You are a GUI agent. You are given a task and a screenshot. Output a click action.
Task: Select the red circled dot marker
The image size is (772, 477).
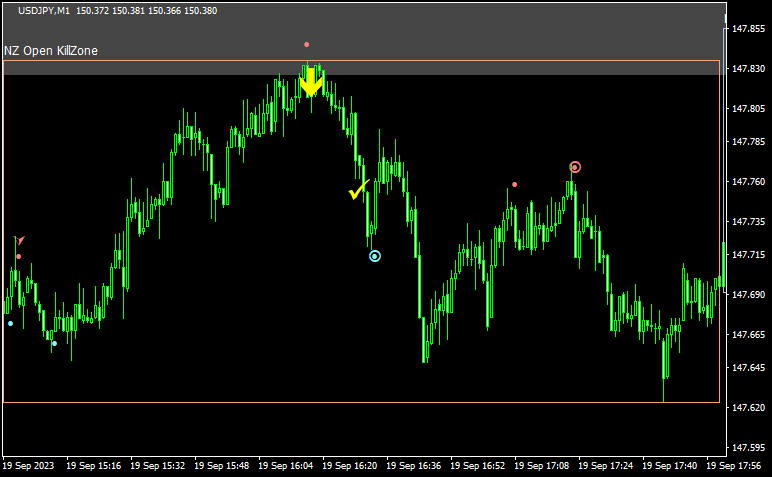pos(575,167)
